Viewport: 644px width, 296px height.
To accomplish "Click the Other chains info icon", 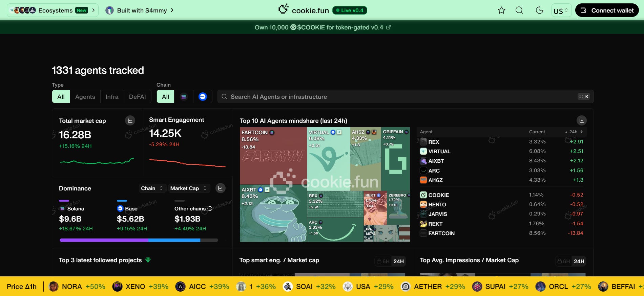I will [x=210, y=209].
